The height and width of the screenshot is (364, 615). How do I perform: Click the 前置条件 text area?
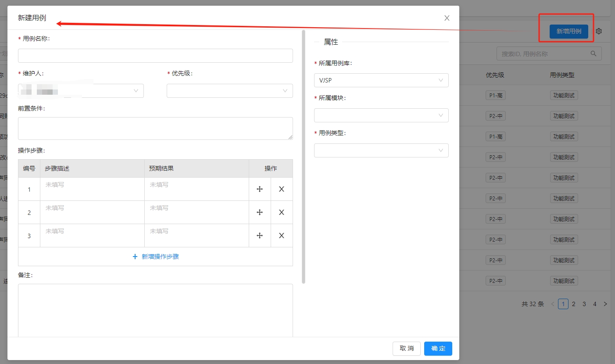coord(155,128)
